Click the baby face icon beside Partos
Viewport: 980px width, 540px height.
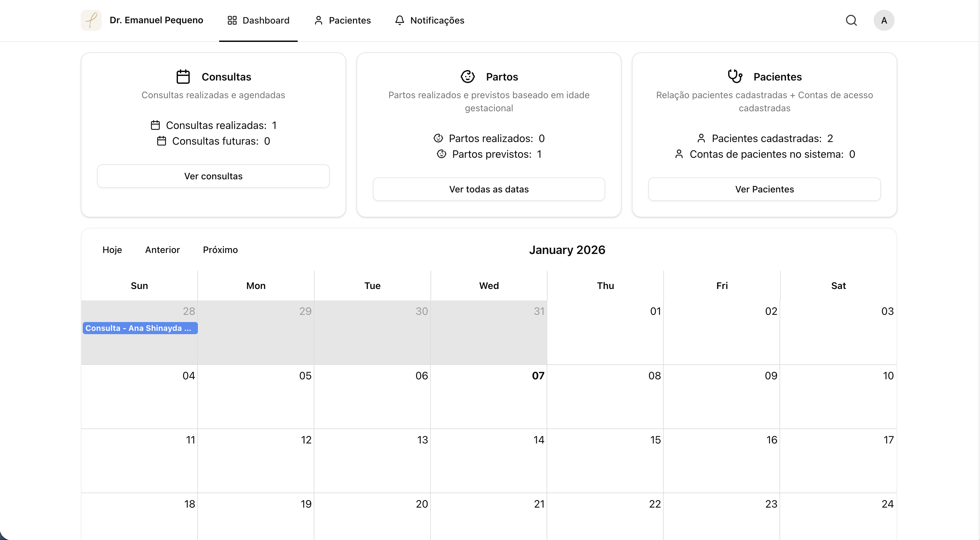point(467,77)
